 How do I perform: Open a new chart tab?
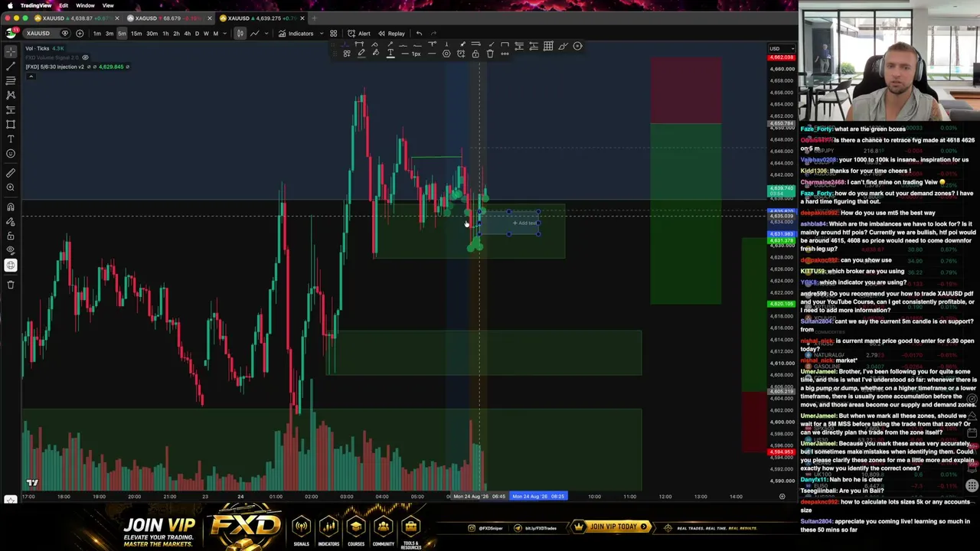314,18
